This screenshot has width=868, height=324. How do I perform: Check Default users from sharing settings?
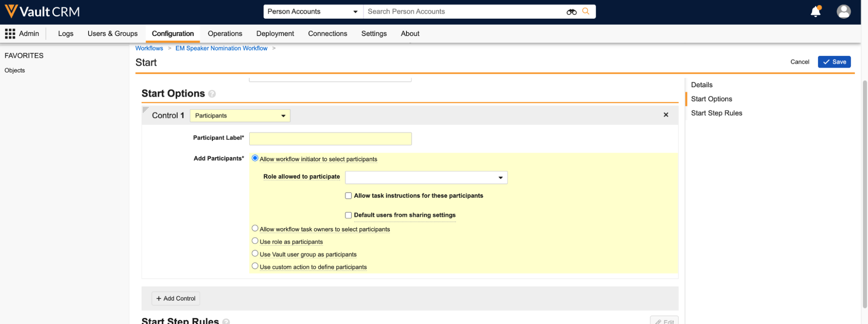[x=348, y=215]
